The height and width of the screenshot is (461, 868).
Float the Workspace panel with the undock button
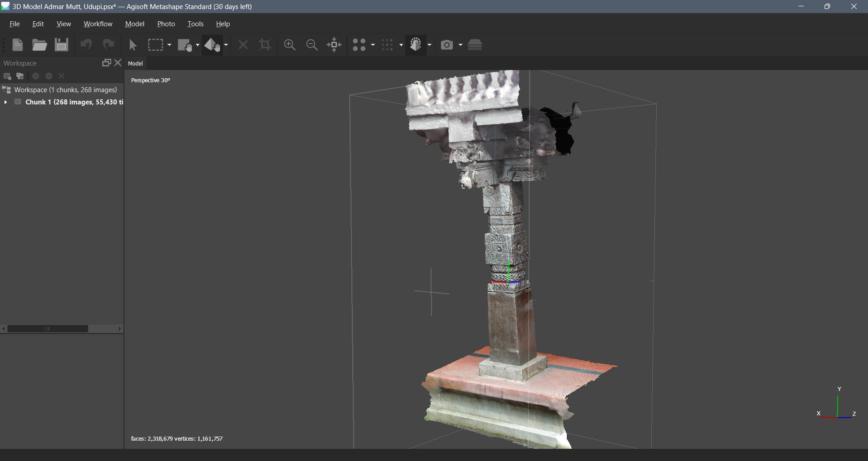106,63
